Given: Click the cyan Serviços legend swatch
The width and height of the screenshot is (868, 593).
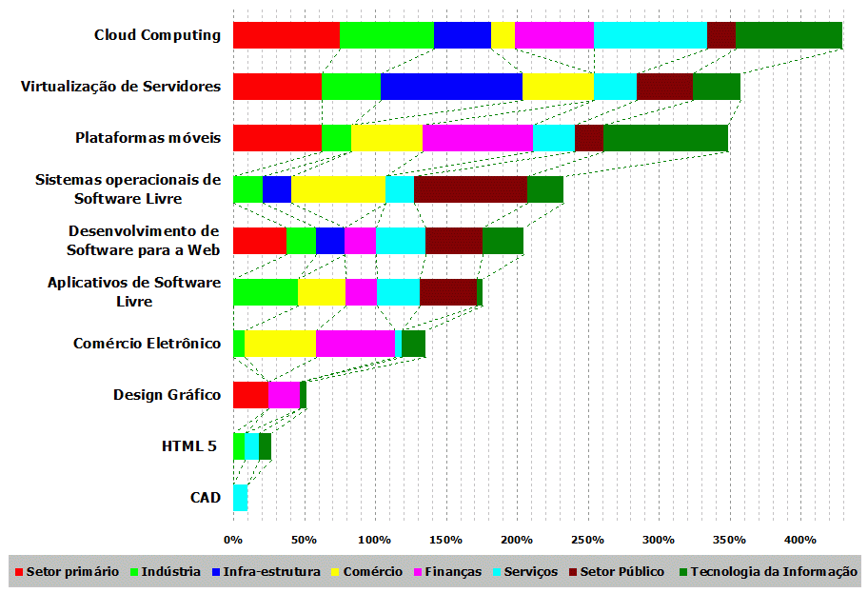Looking at the screenshot, I should 497,572.
